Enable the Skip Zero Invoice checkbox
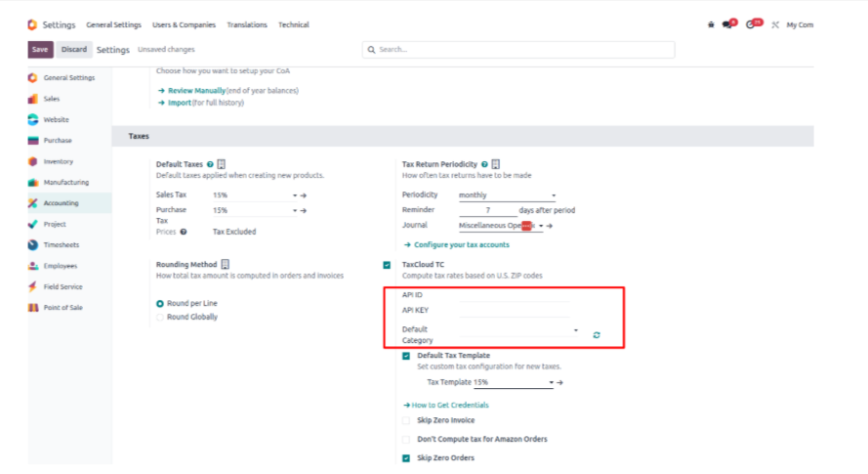868x474 pixels. coord(406,420)
